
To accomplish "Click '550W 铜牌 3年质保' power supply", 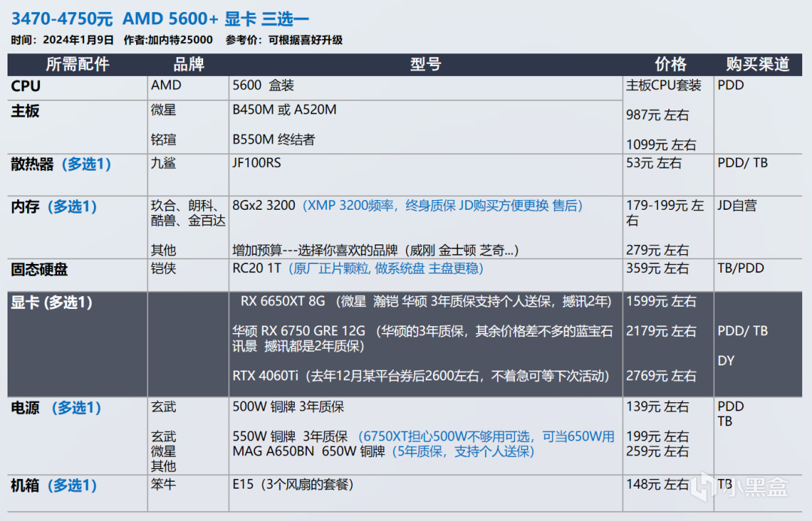I will pos(290,437).
